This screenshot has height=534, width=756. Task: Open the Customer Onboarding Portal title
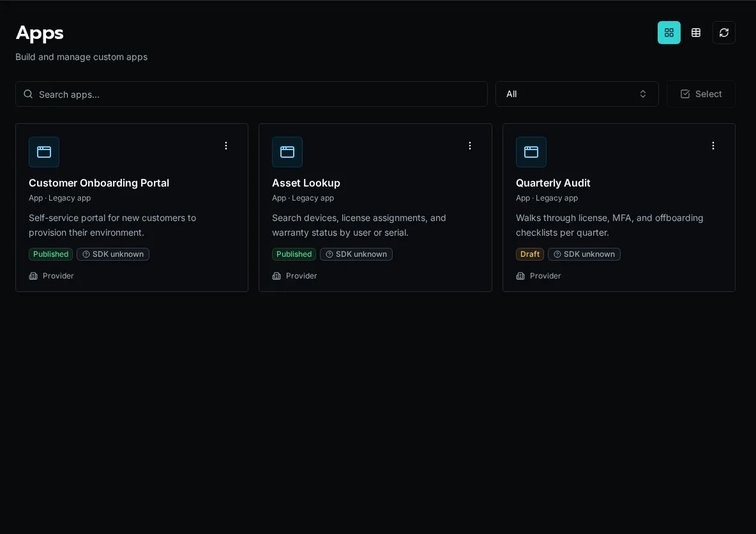click(99, 183)
